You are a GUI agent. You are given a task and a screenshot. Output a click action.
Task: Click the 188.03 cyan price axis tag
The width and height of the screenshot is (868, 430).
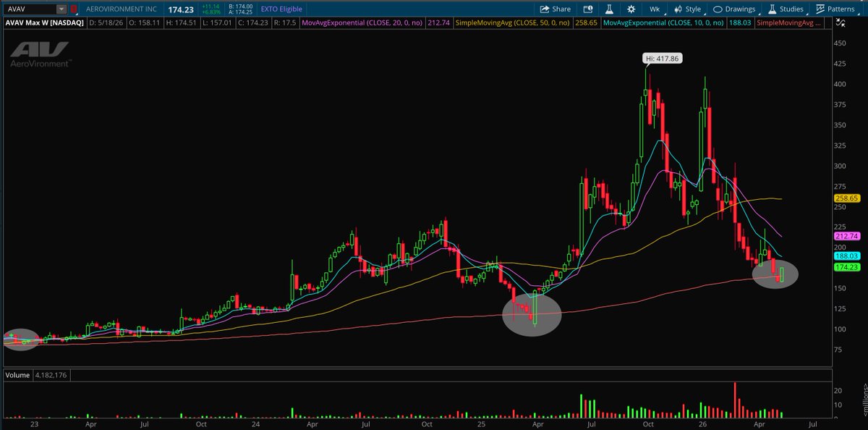point(846,256)
